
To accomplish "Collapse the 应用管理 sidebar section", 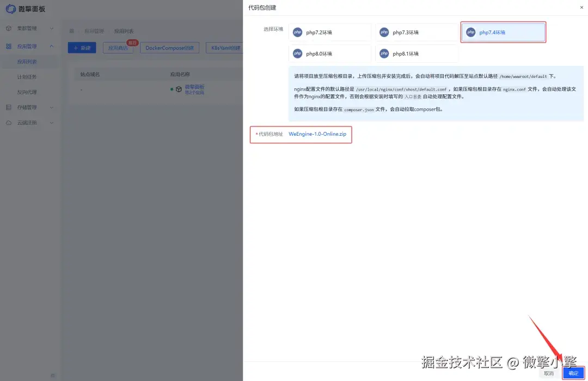I will 27,45.
